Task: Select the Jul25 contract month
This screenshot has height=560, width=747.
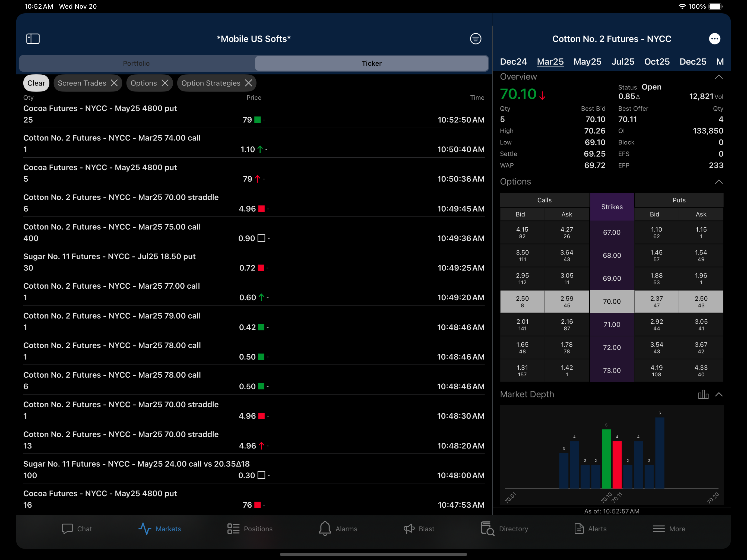Action: (x=623, y=62)
